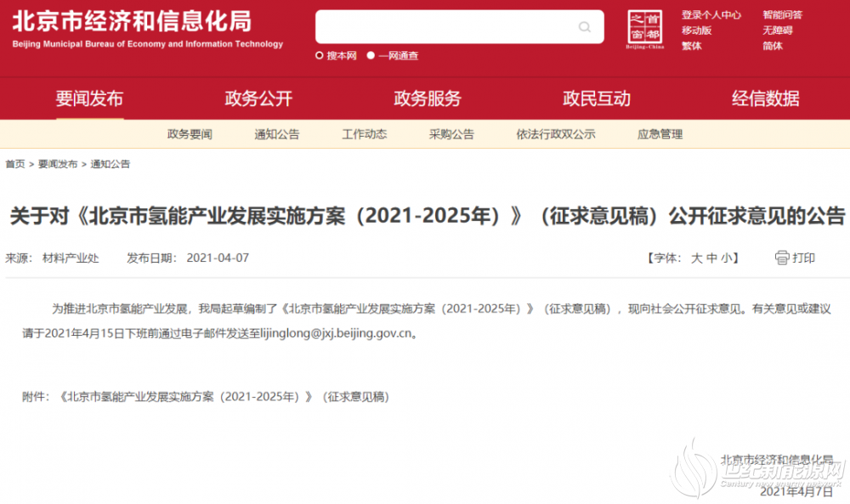Go to 采购公告 submenu
Viewport: 850px width, 504px height.
(x=451, y=134)
